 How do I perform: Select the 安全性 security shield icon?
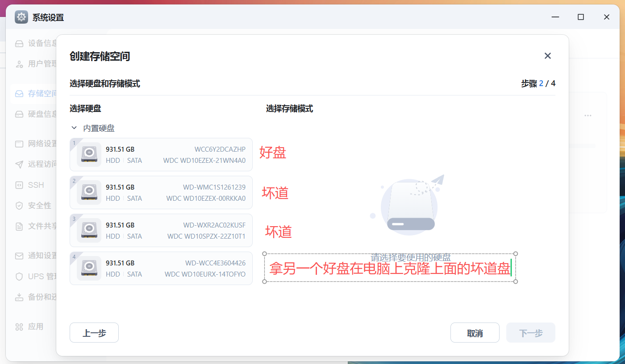19,205
